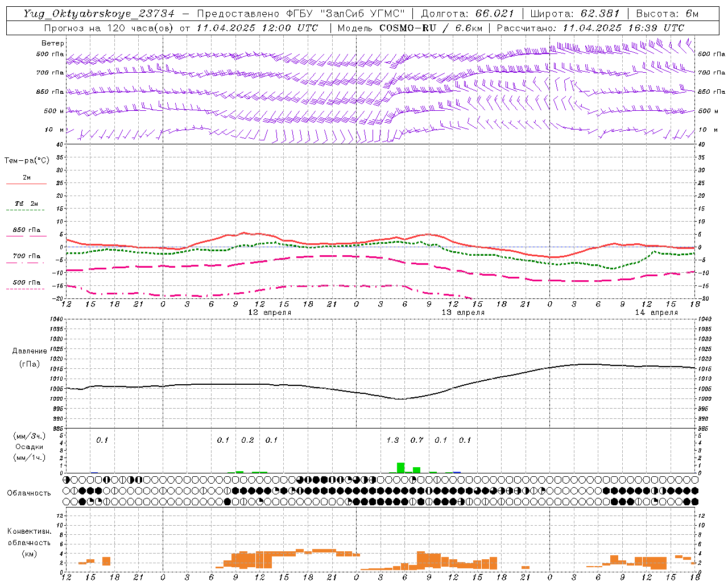Click the small blue precipitation bar
The image size is (728, 582).
[x=457, y=472]
